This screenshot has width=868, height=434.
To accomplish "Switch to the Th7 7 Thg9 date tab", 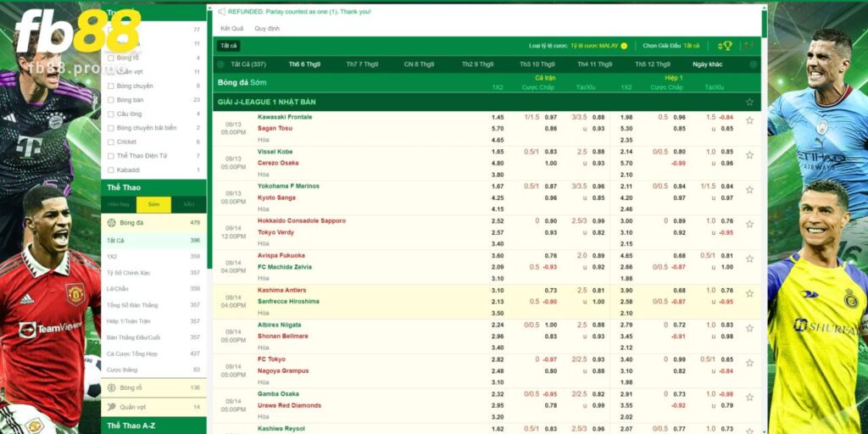I will point(362,64).
